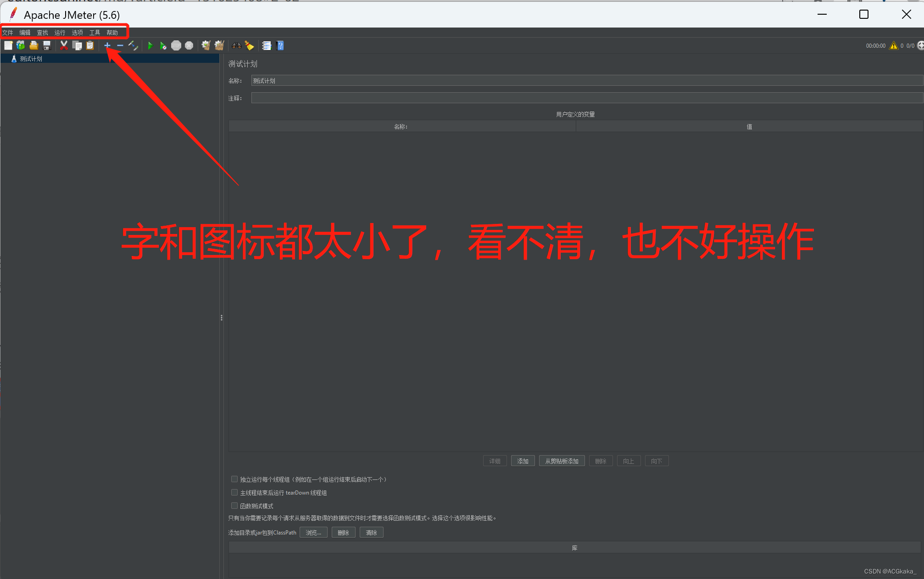Click the 从剪贴板添加 button
Image resolution: width=924 pixels, height=579 pixels.
click(x=562, y=461)
